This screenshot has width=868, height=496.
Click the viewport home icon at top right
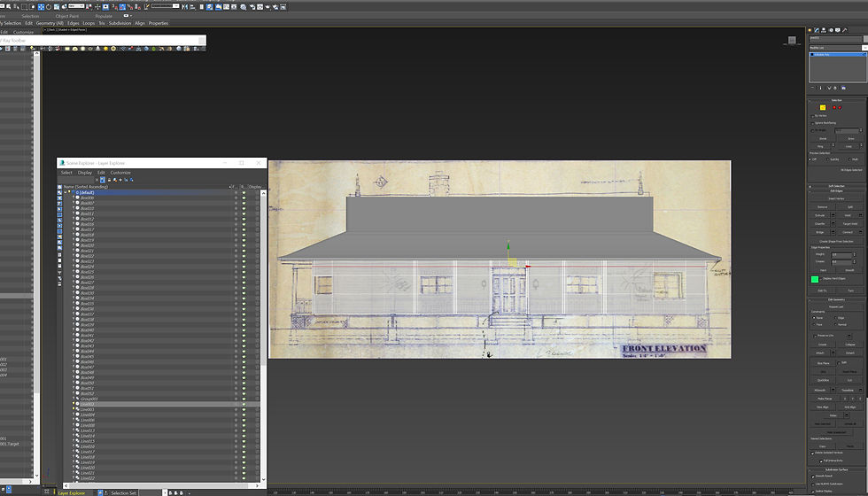point(792,40)
